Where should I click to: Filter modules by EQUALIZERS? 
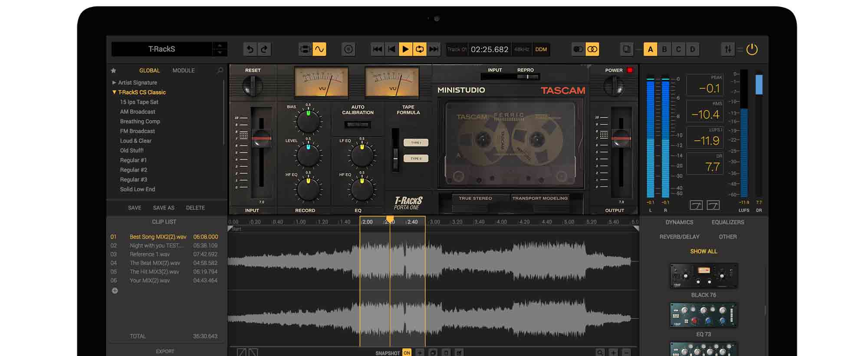pos(728,222)
